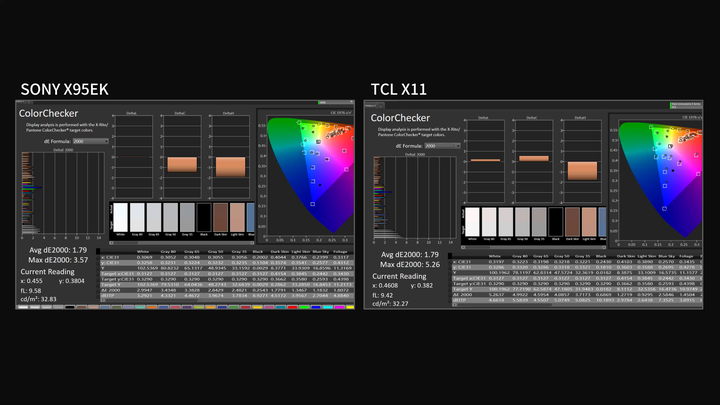Screen dimensions: 720x405
Task: Click 'Max dE2000: 3.57' in the Sony window
Action: pos(58,260)
